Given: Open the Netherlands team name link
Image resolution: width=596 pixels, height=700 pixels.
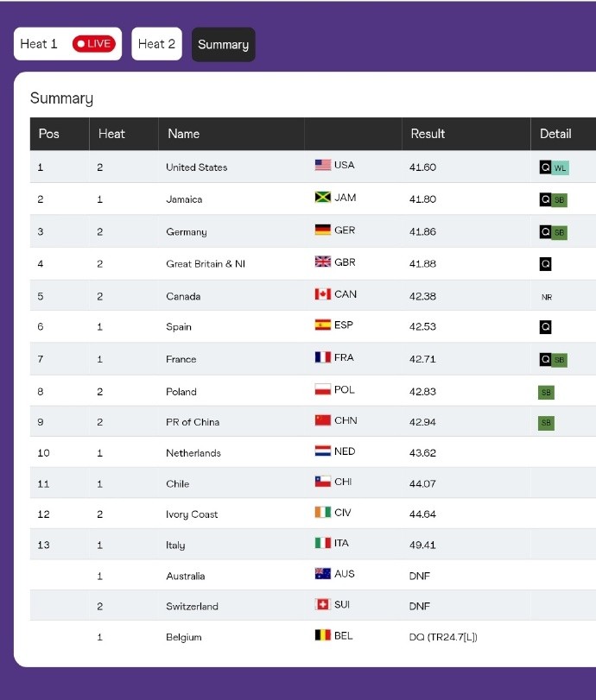Looking at the screenshot, I should 193,453.
